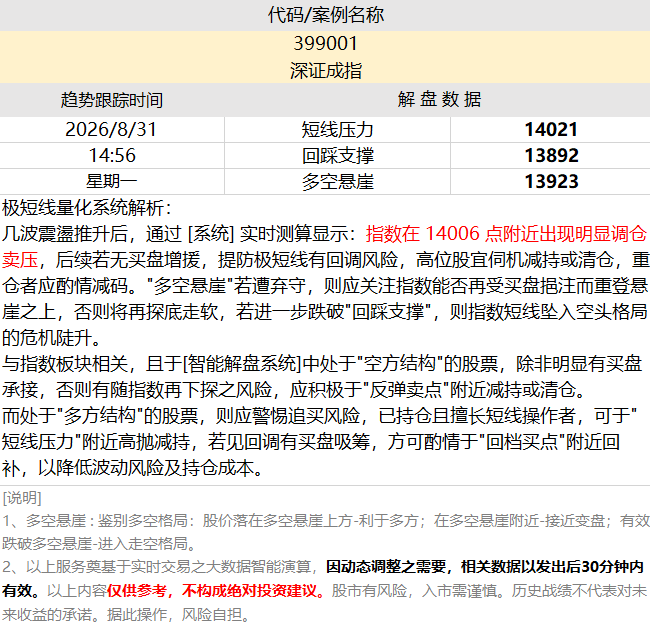This screenshot has height=624, width=650.
Task: Click the '回踩支撑' label cell
Action: coord(337,156)
